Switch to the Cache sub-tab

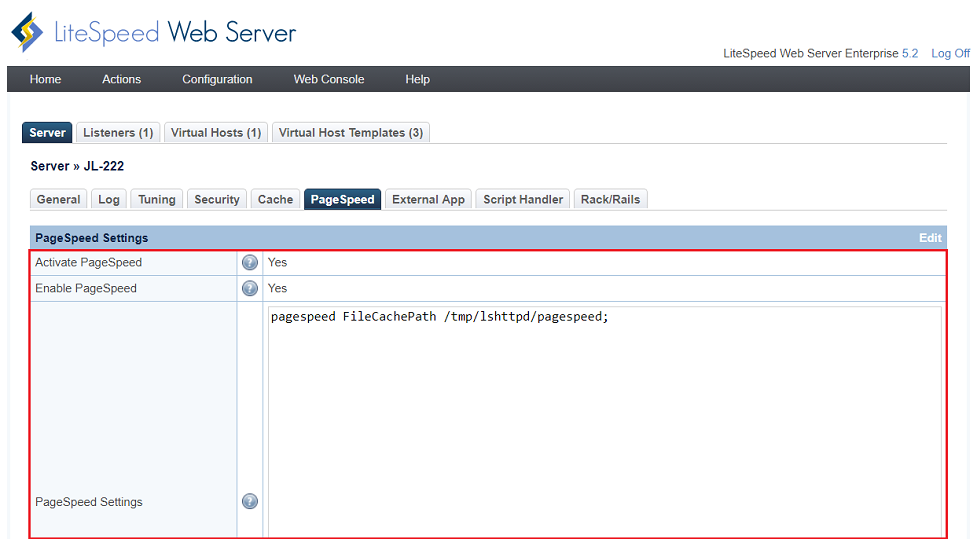(x=275, y=199)
